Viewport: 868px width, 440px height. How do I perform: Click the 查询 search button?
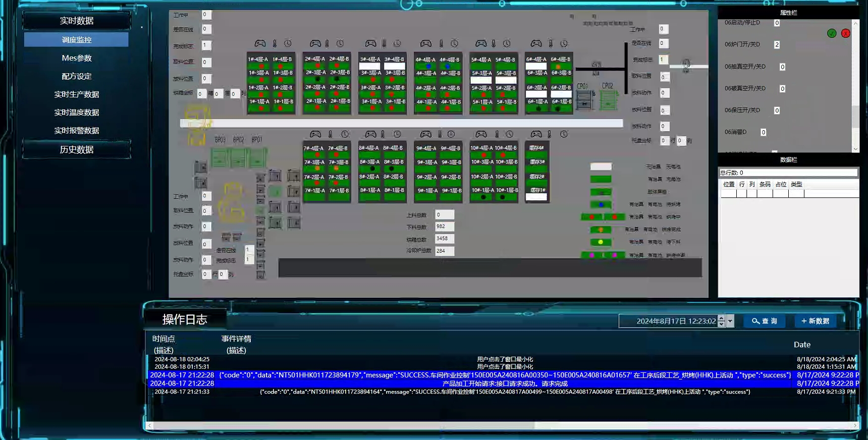764,321
